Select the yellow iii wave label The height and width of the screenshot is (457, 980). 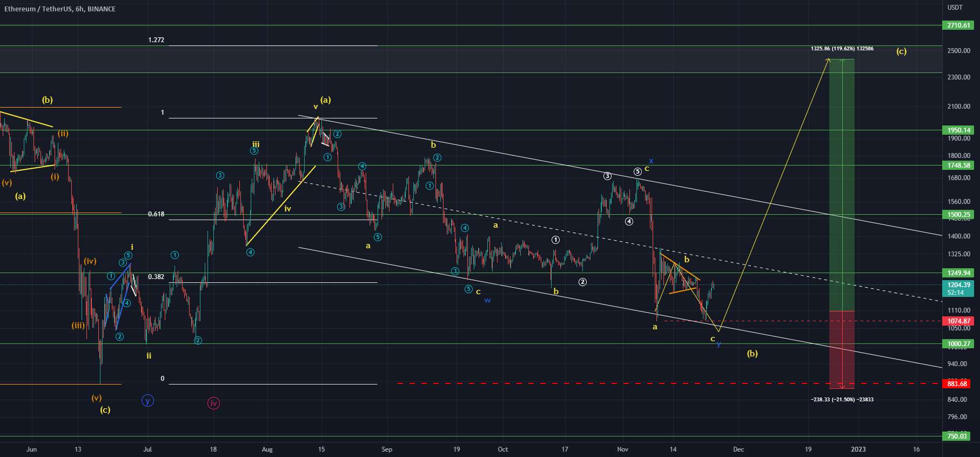[x=256, y=144]
